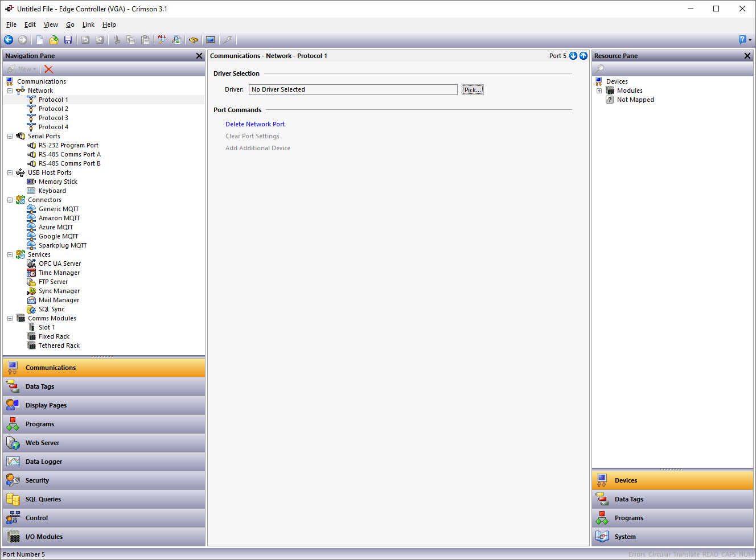Collapse the Network tree node
This screenshot has height=560, width=756.
pos(10,90)
